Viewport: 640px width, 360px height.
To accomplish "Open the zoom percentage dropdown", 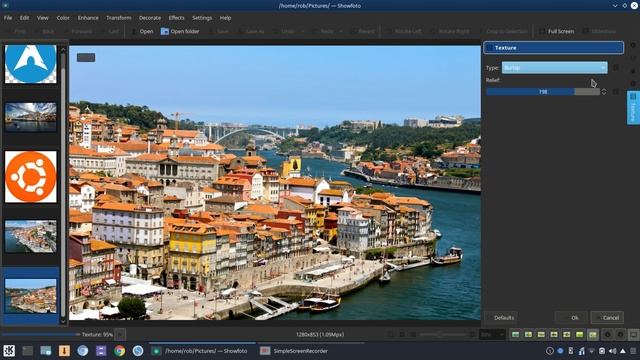I will tap(493, 334).
